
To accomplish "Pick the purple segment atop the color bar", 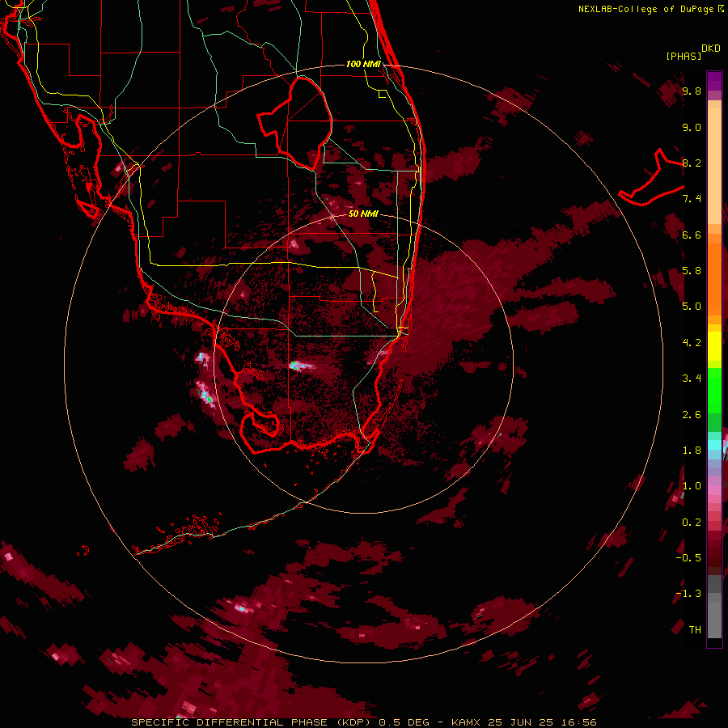I will 714,81.
